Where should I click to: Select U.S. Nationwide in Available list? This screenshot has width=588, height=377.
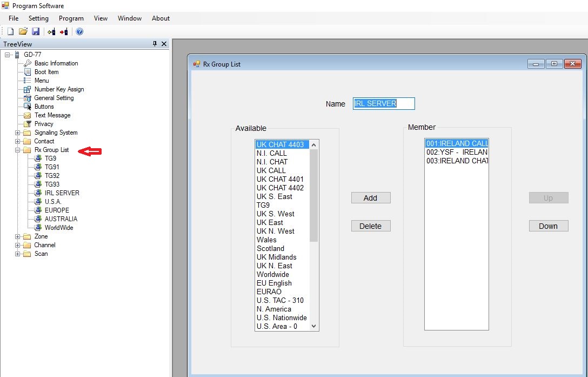(282, 318)
